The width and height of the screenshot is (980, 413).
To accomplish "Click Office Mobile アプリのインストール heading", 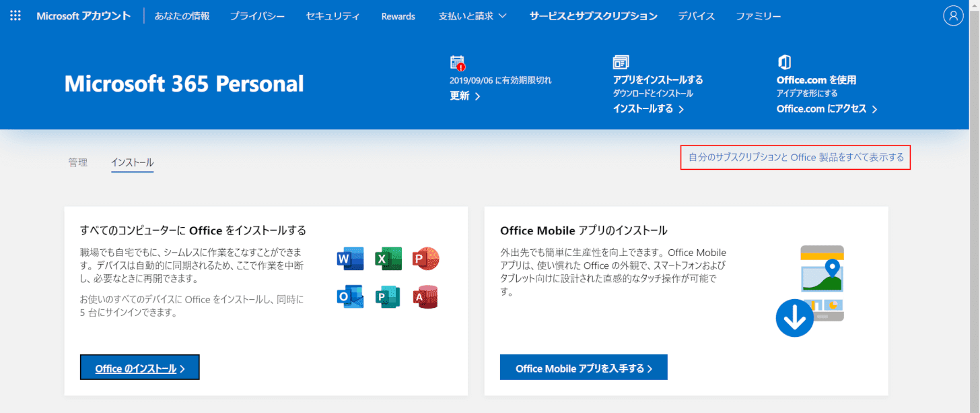I will (584, 230).
